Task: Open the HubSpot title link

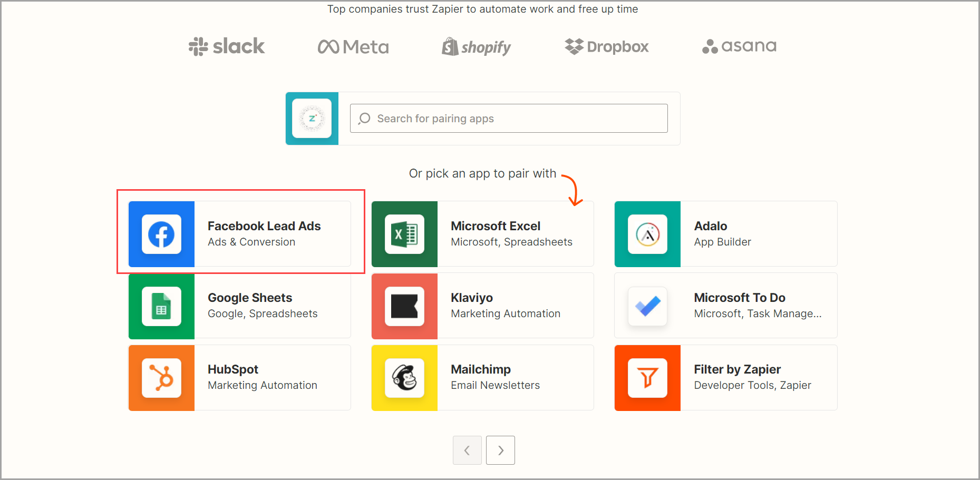Action: click(233, 369)
